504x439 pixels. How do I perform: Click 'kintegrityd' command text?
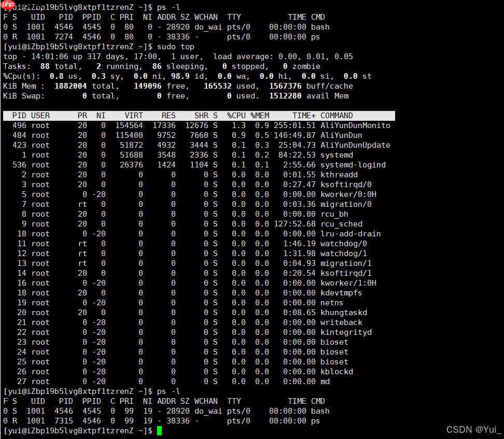346,332
